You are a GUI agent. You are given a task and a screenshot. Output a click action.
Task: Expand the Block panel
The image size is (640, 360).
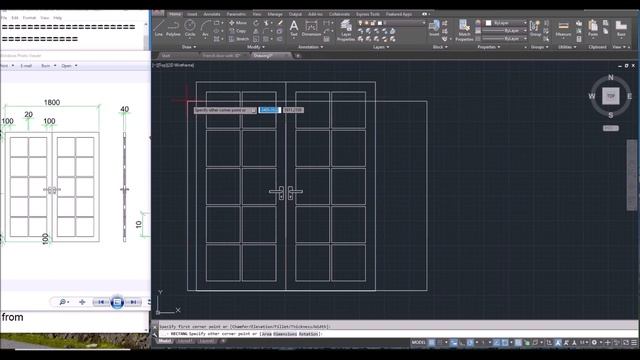[440, 47]
